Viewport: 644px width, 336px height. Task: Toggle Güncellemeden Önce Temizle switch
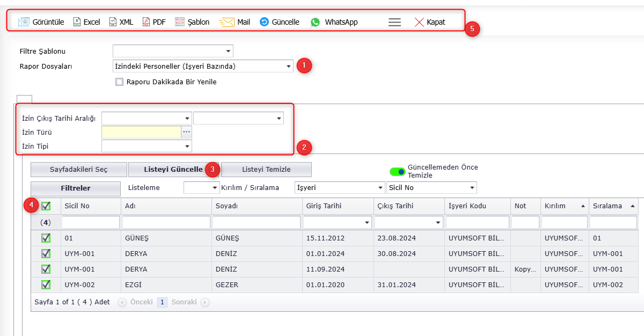click(398, 171)
